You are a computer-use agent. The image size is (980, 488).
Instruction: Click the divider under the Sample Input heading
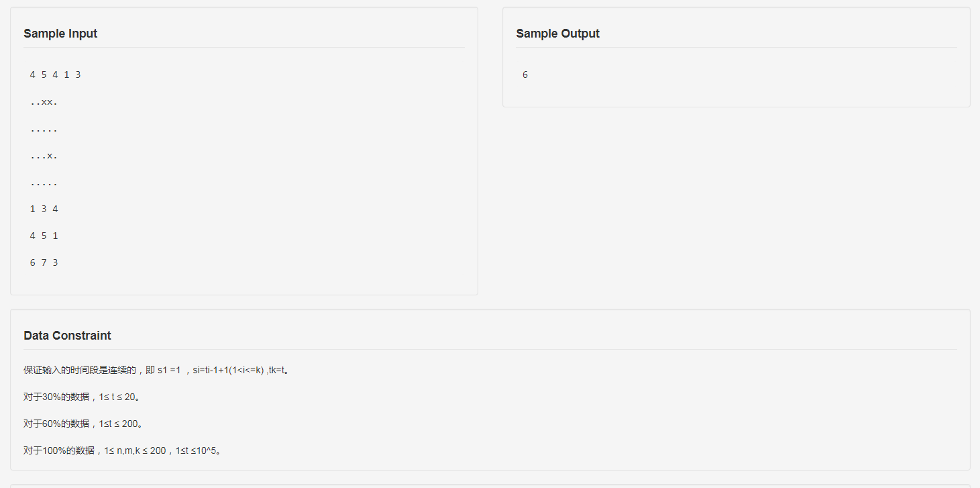[243, 47]
